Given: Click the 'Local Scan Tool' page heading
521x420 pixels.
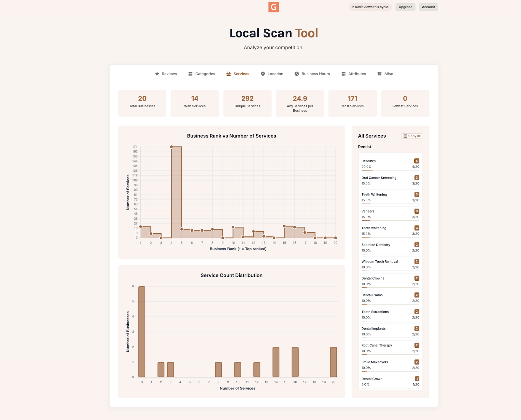Looking at the screenshot, I should (274, 33).
